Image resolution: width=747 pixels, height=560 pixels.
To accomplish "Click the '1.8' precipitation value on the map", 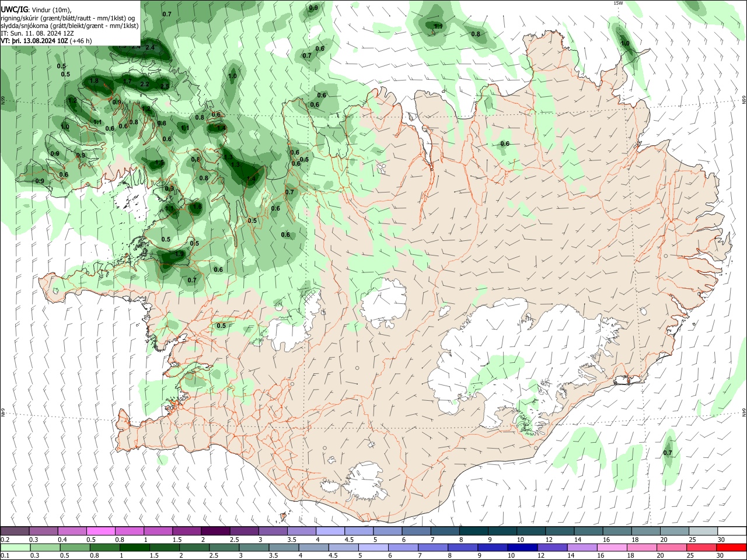I will pyautogui.click(x=94, y=80).
